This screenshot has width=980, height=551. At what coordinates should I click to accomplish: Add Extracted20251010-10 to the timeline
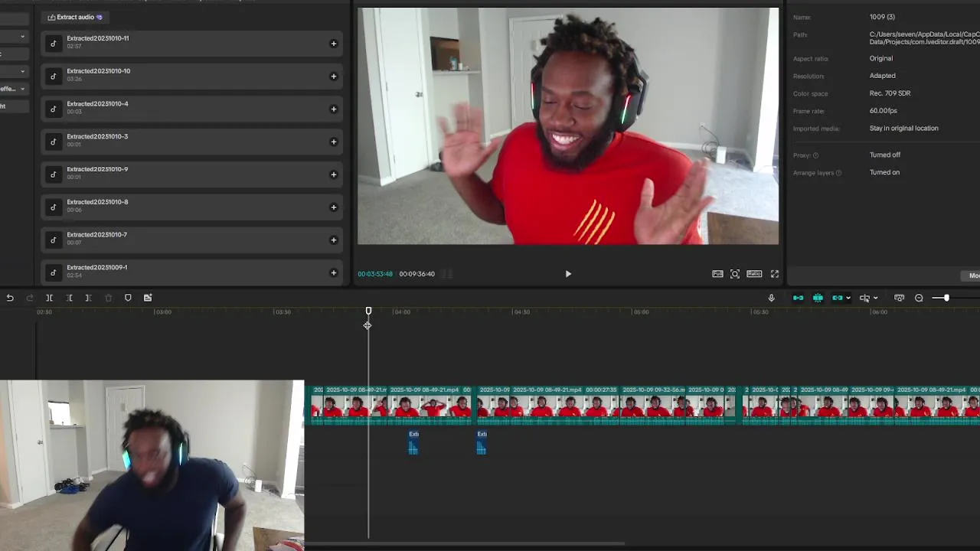(333, 77)
